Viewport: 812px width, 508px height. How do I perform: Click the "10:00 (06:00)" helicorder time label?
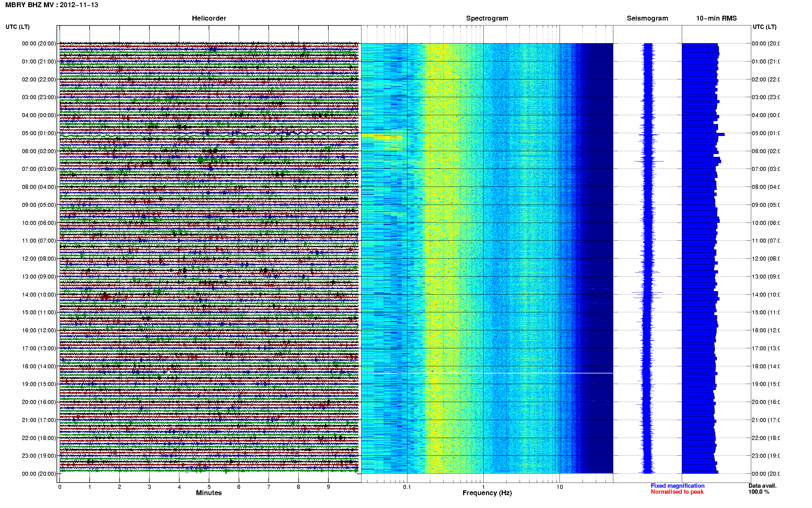pos(39,223)
